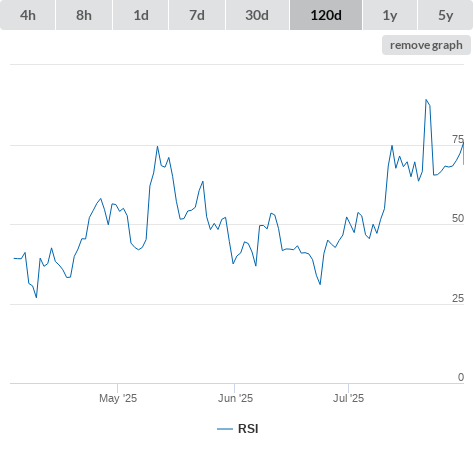
Task: Click the Jun '25 axis label
Action: tap(235, 398)
